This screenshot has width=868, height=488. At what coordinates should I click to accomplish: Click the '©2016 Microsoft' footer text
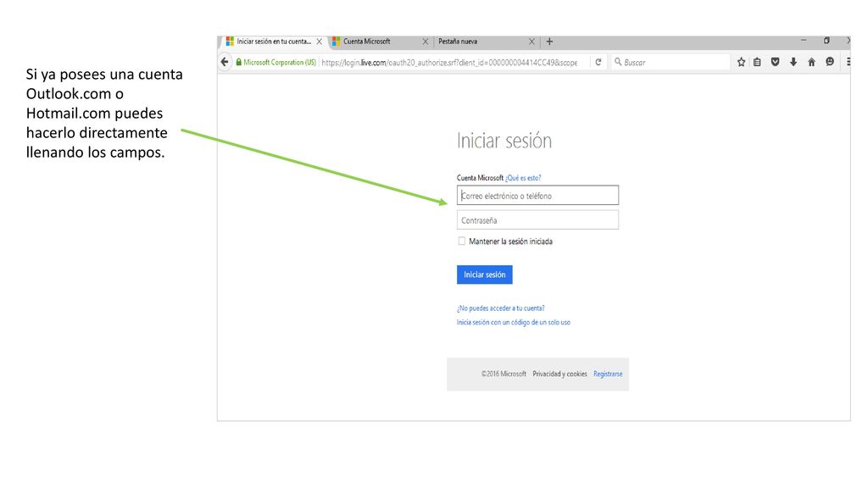pos(504,374)
